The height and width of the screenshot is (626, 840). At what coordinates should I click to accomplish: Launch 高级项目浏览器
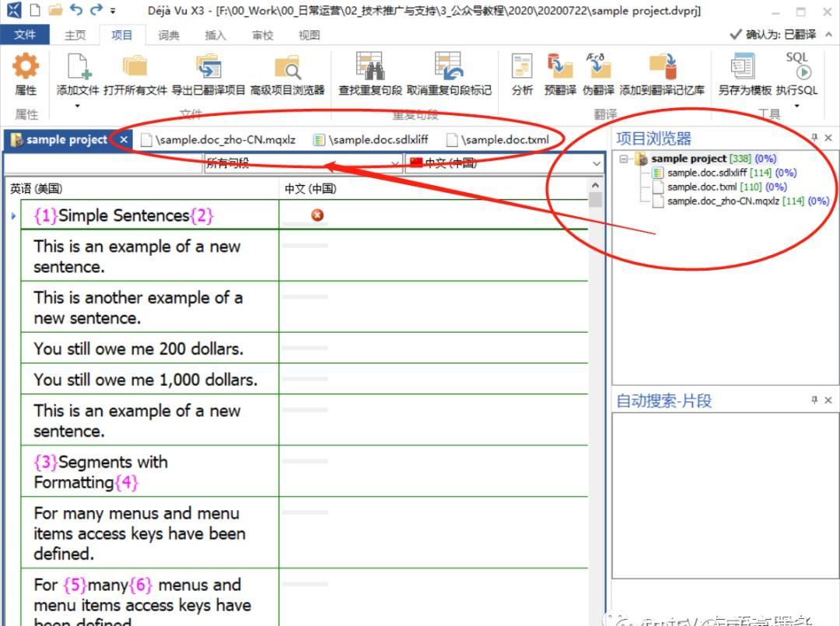pos(288,75)
